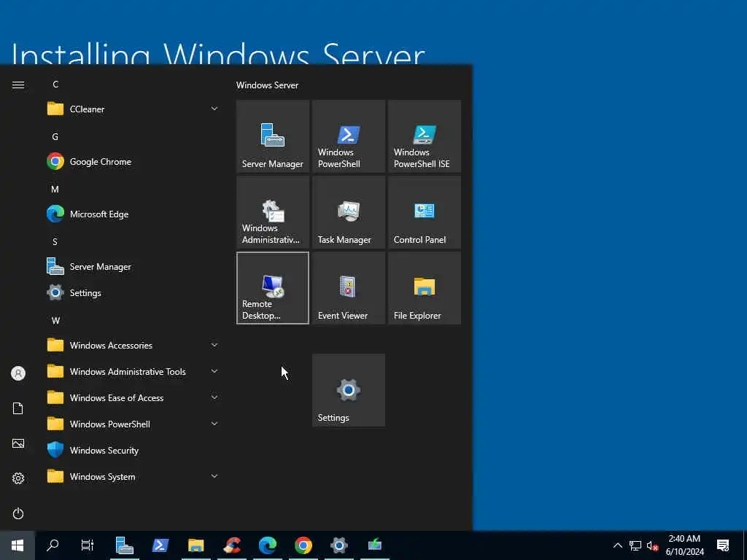Open the notification Action Center
This screenshot has width=747, height=560.
[x=723, y=545]
